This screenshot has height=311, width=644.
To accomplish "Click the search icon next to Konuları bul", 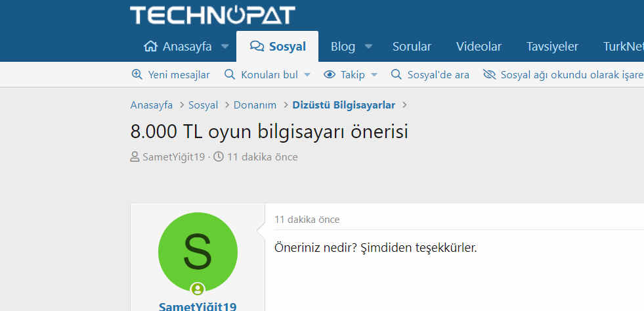I will pos(230,74).
